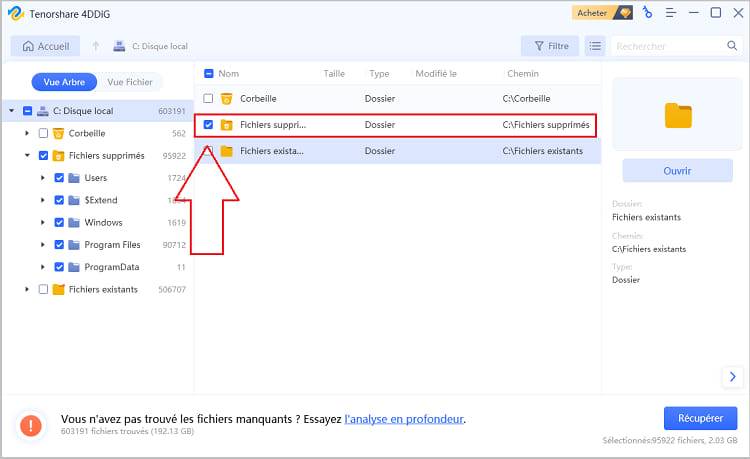Screen dimensions: 750x459
Task: Uncheck the Windows folder checkbox
Action: [x=59, y=222]
